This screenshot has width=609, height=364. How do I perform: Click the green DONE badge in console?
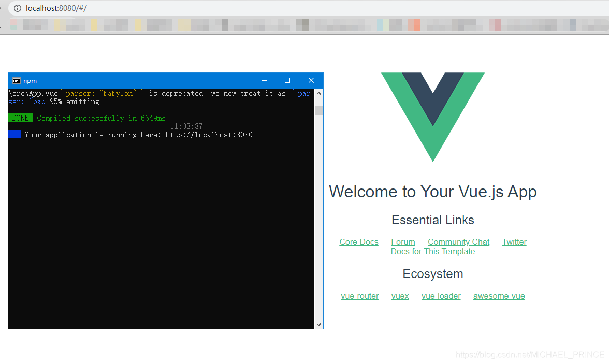click(x=21, y=118)
